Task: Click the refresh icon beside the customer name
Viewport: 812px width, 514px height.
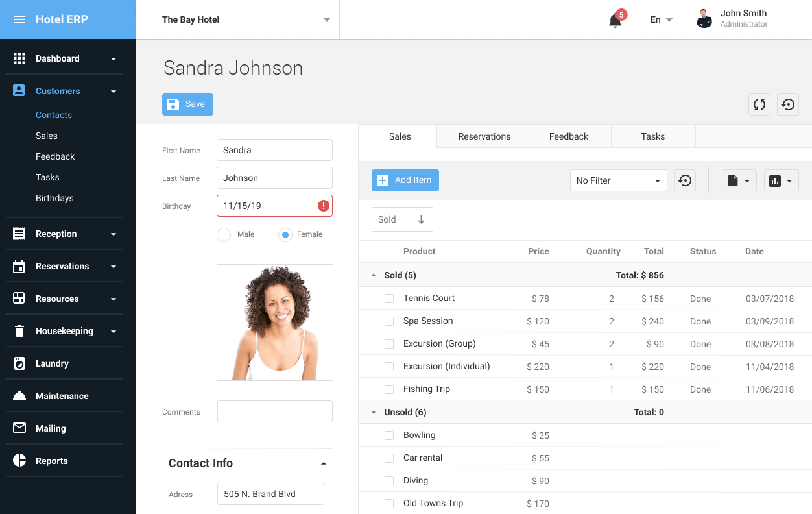Action: (759, 104)
